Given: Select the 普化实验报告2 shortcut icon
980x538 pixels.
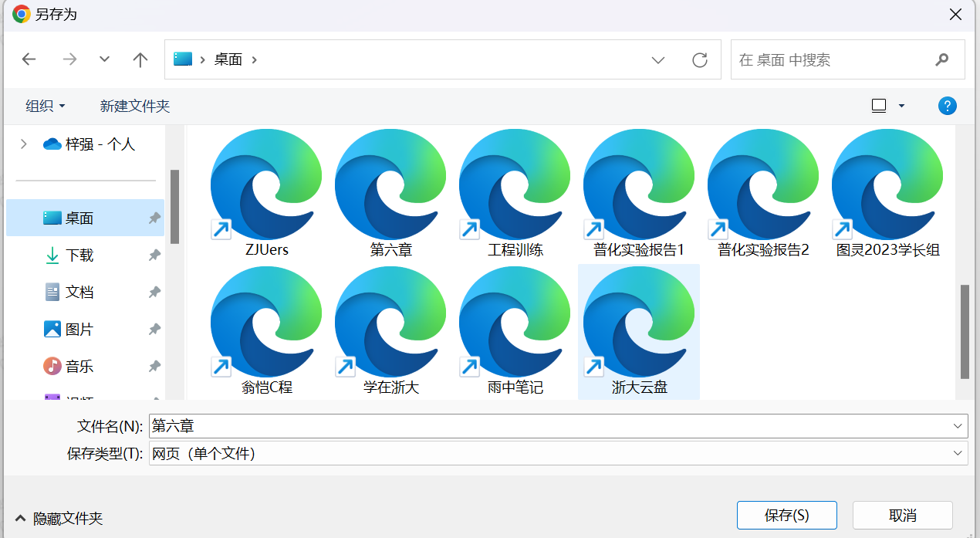Looking at the screenshot, I should point(763,185).
